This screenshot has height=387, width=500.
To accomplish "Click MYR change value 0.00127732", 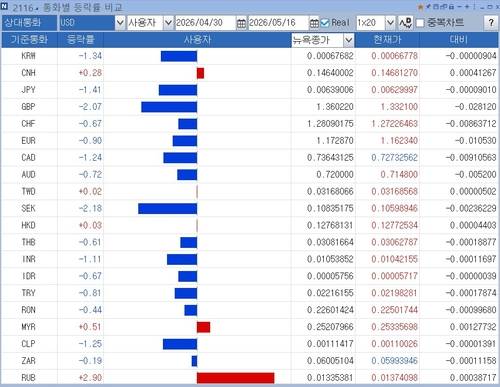I will 473,327.
